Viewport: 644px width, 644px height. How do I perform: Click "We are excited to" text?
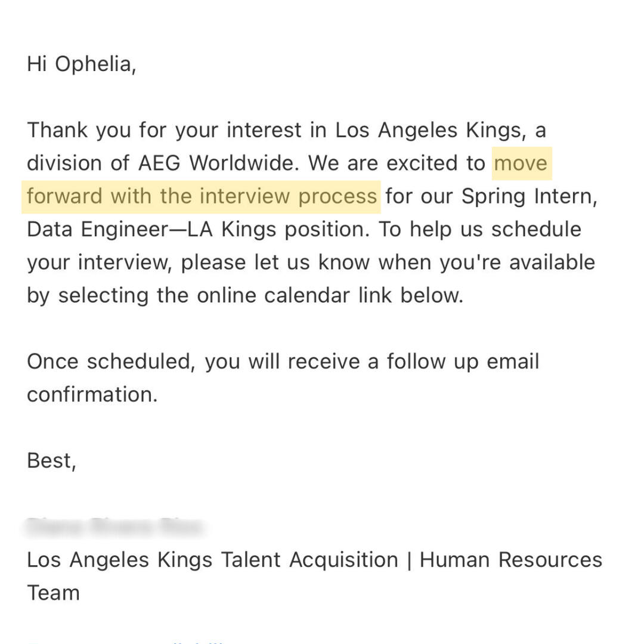(x=397, y=163)
